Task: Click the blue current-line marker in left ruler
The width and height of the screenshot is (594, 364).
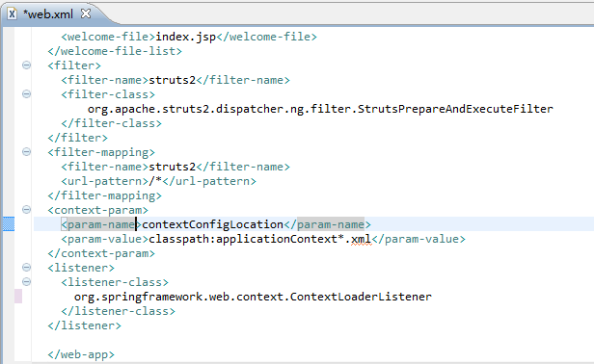Action: 9,224
